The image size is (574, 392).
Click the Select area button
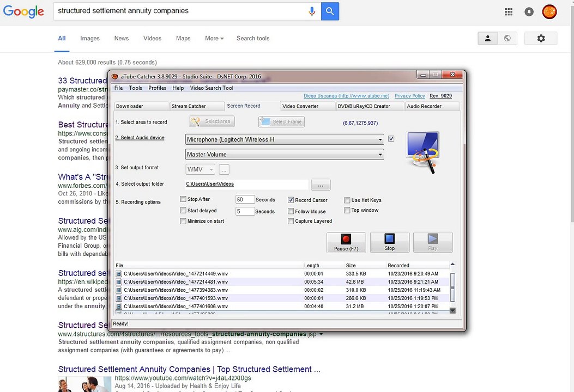[212, 121]
